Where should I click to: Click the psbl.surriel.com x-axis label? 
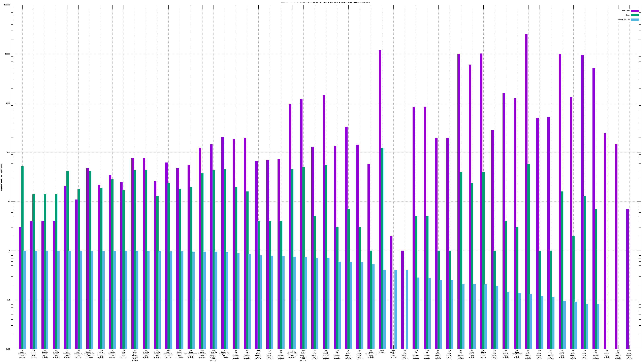112,354
